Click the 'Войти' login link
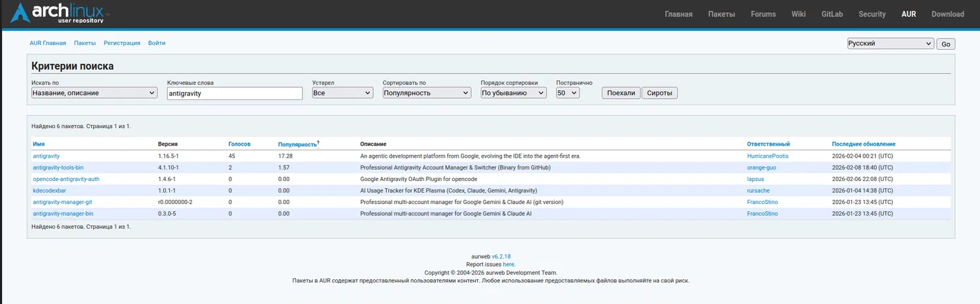The width and height of the screenshot is (980, 304). pos(157,43)
